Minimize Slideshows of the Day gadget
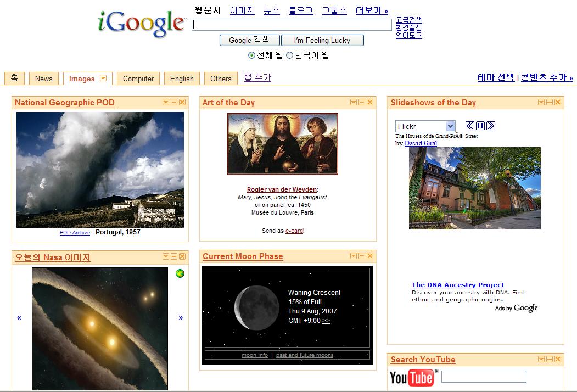This screenshot has width=577, height=392. point(550,102)
